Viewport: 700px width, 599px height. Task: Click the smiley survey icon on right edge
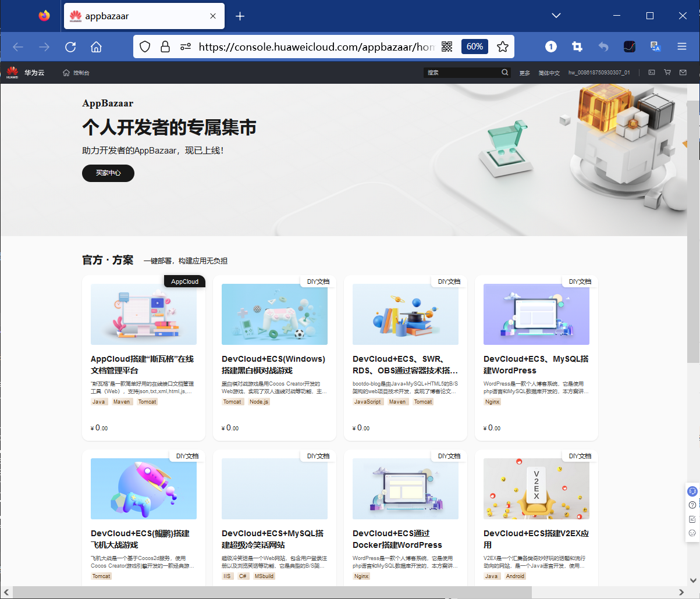(x=692, y=532)
